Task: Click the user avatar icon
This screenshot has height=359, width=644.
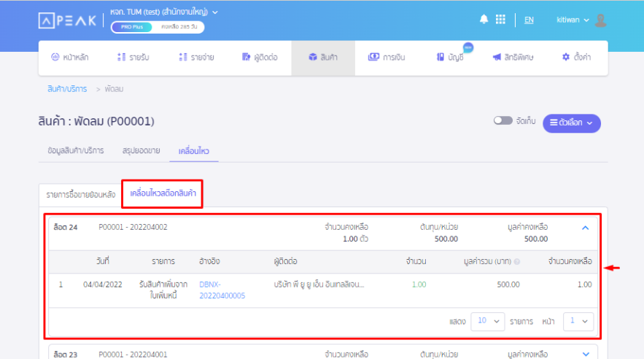Action: 600,20
